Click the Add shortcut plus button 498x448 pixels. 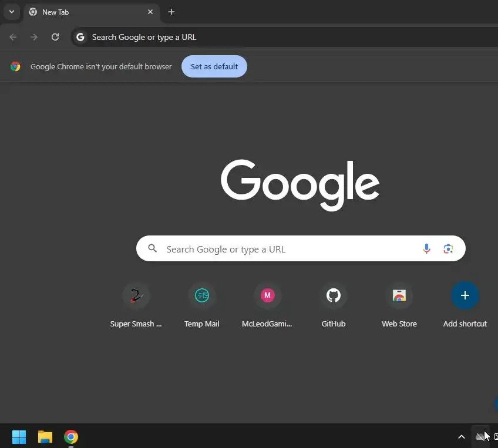tap(465, 295)
